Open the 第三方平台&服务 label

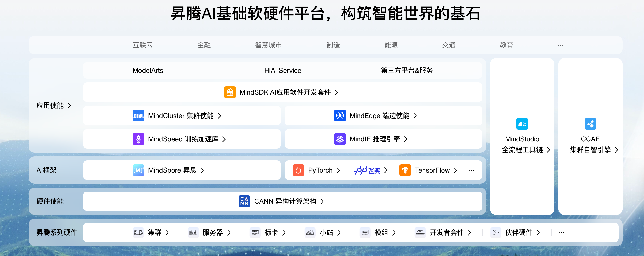tap(406, 71)
